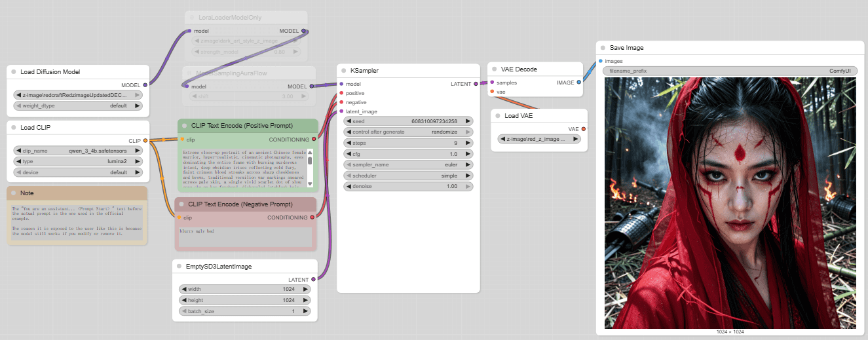Click the filename_prefix field in Save Image
This screenshot has width=868, height=340.
[730, 71]
